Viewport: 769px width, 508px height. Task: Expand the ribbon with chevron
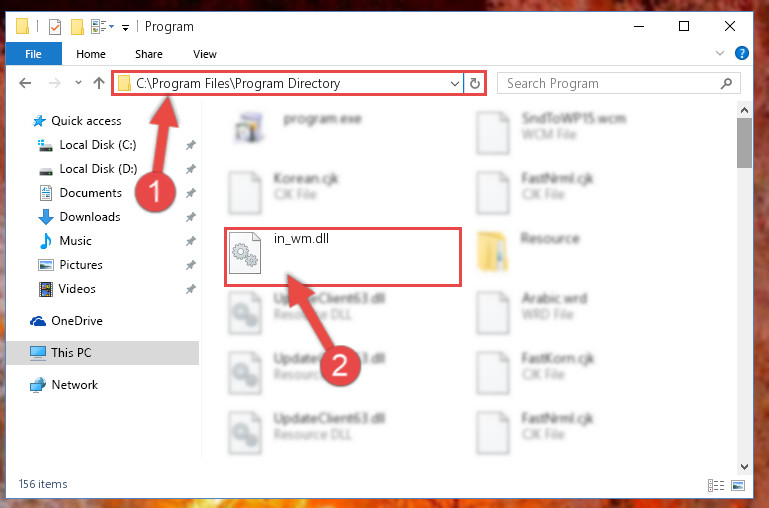tap(719, 53)
